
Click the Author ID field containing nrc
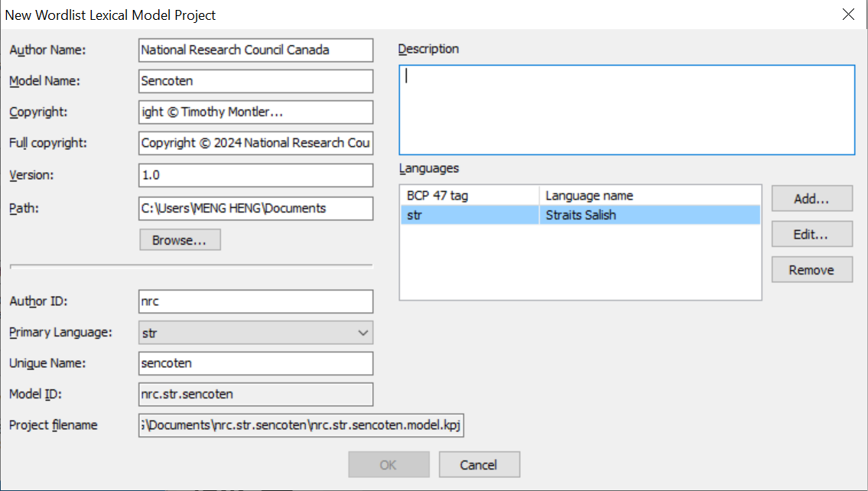point(255,301)
